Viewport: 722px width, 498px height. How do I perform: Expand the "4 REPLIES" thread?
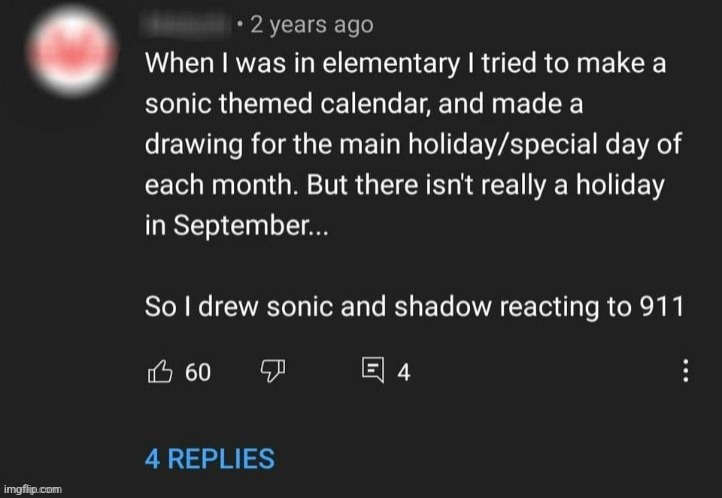(x=209, y=459)
